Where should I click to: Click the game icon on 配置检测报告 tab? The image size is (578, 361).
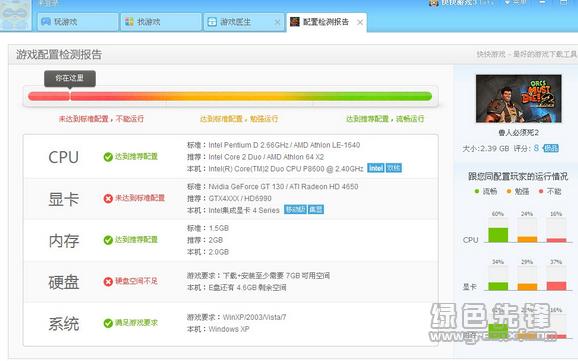point(295,22)
